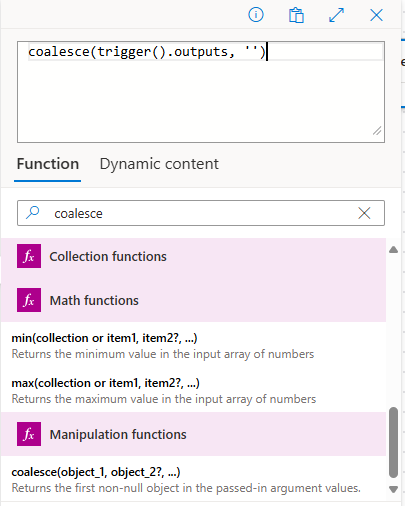Clear the coalesce search text

[x=364, y=213]
